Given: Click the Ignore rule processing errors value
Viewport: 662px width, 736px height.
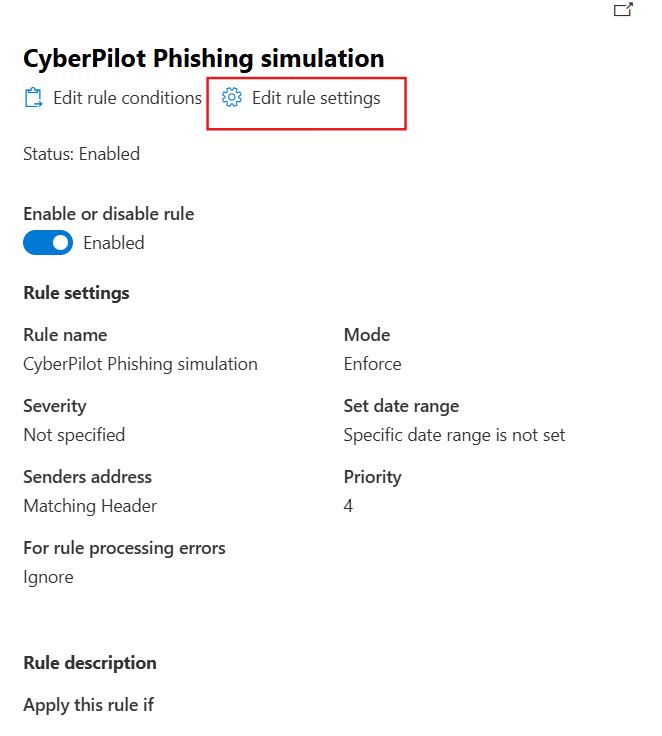Looking at the screenshot, I should point(48,577).
